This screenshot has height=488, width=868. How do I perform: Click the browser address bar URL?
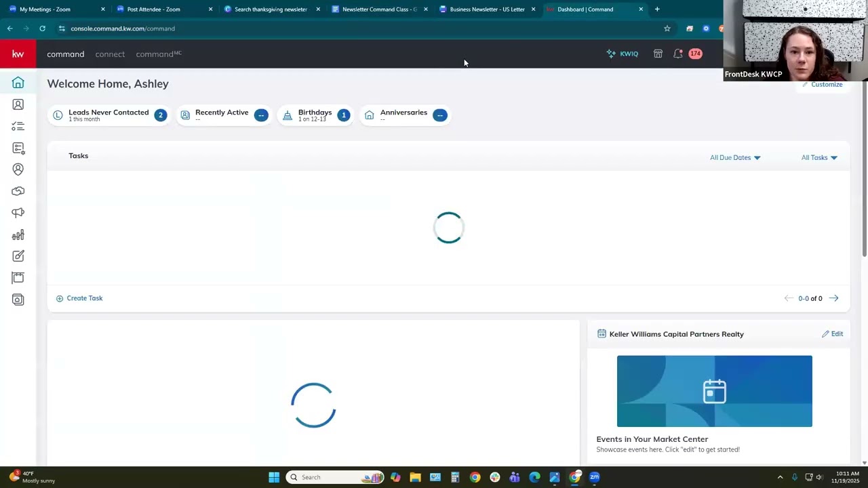point(123,28)
